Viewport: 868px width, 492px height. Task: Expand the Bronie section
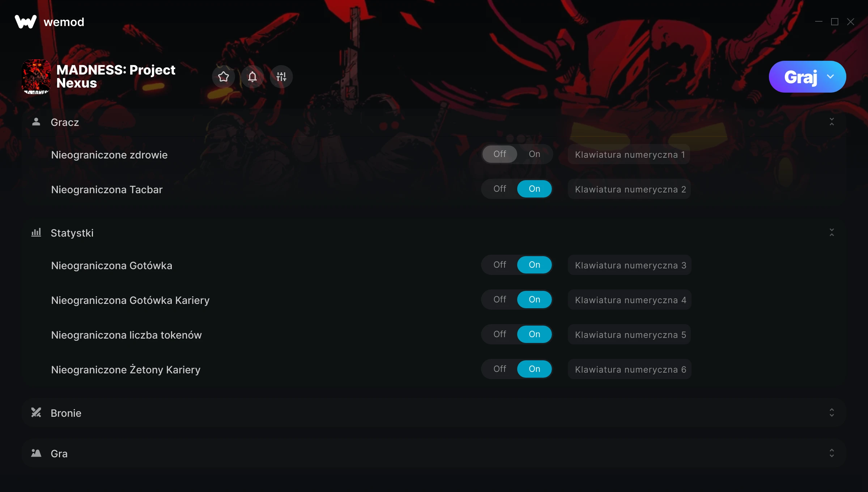(832, 413)
